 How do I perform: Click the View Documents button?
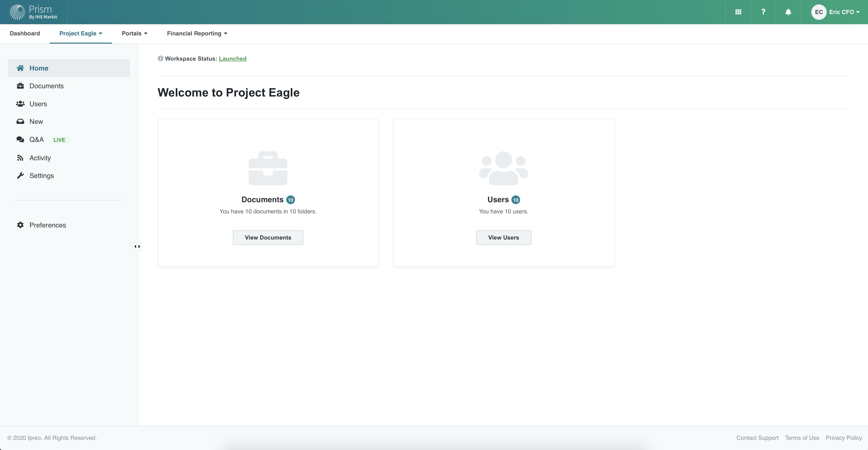[268, 237]
